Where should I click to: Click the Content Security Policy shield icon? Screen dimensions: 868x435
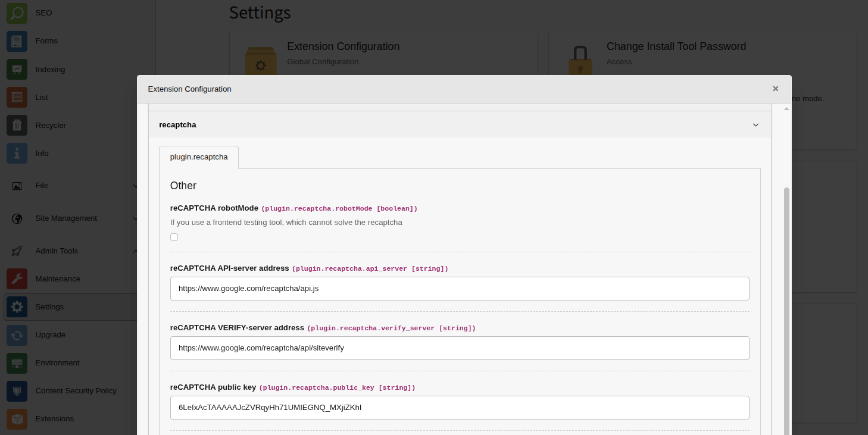point(17,390)
